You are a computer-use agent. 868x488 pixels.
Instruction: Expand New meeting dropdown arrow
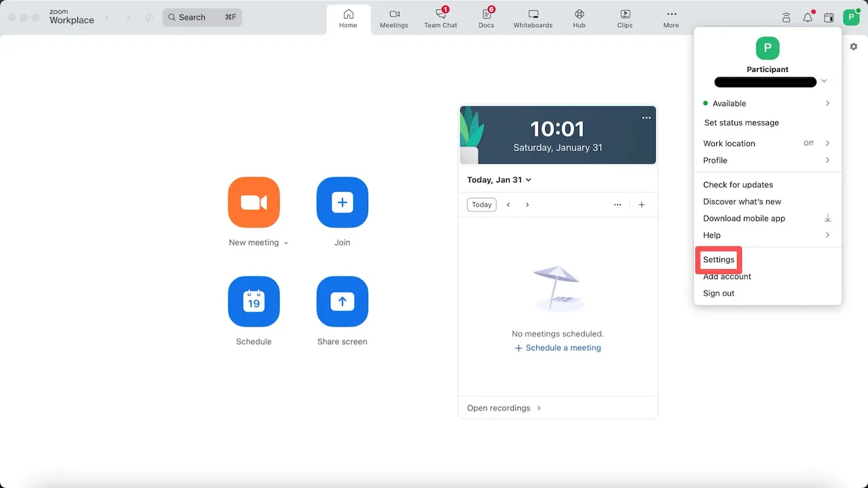pos(286,243)
